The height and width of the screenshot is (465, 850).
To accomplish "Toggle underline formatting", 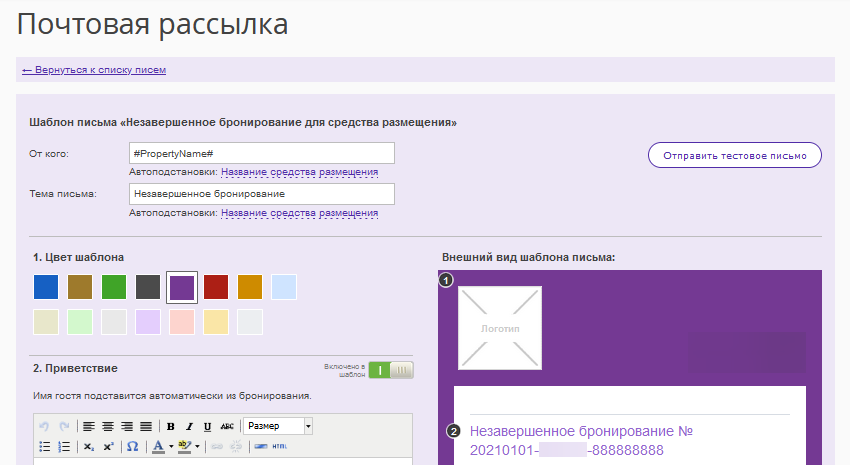I will [208, 427].
